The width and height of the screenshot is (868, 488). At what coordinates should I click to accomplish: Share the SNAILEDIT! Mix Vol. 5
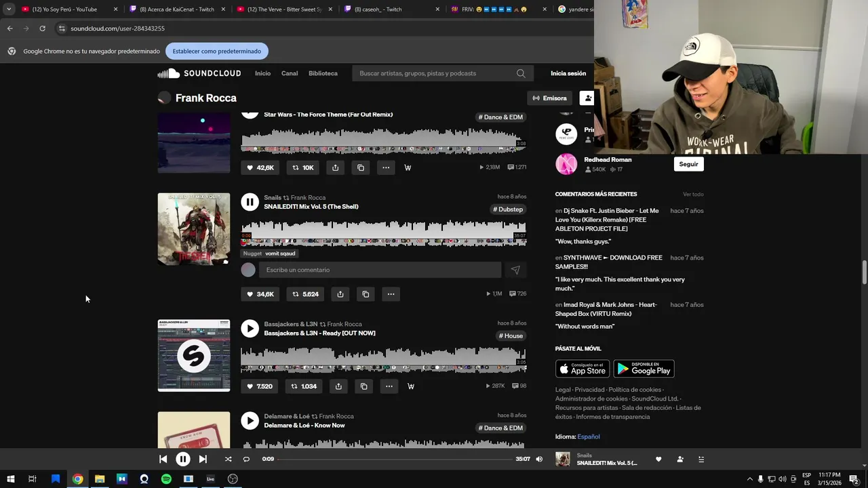340,294
